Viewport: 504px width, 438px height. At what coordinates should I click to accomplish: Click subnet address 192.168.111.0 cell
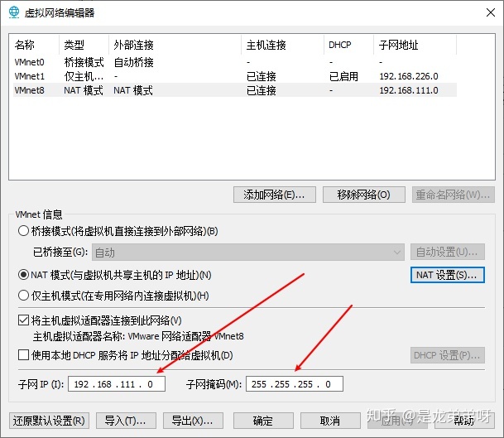pyautogui.click(x=409, y=90)
